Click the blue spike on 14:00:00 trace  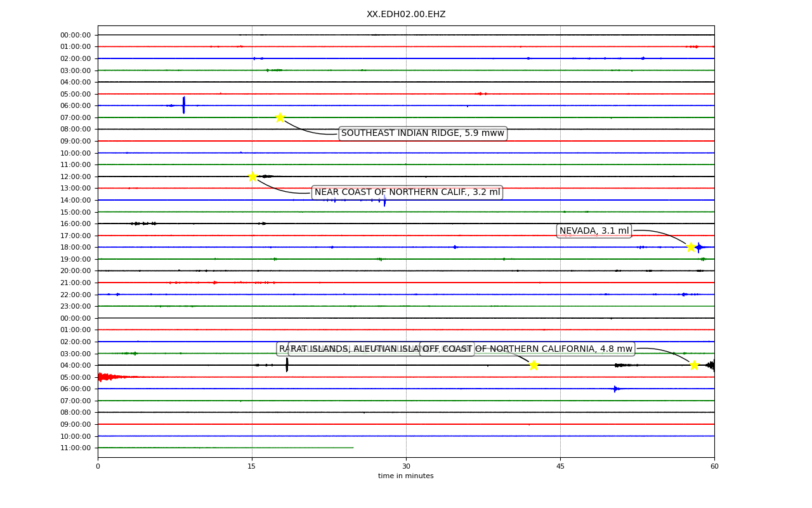[384, 201]
